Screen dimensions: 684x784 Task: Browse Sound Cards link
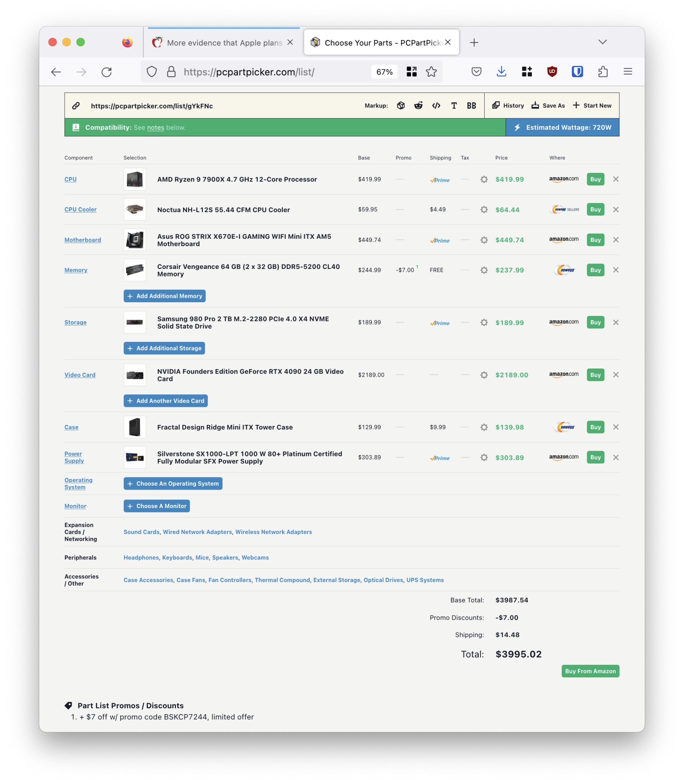pos(141,532)
